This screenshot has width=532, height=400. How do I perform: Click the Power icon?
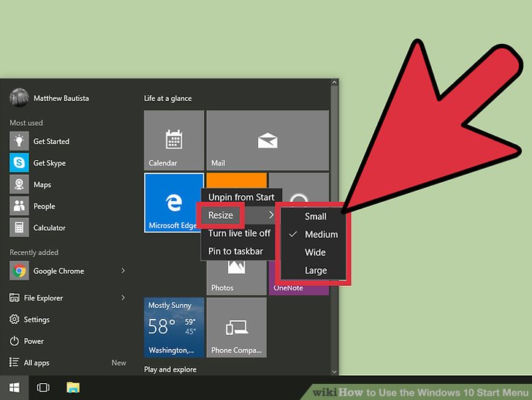15,341
